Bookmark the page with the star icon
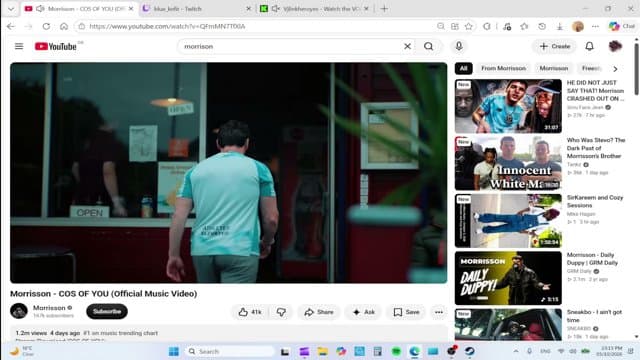The height and width of the screenshot is (360, 640). [469, 26]
